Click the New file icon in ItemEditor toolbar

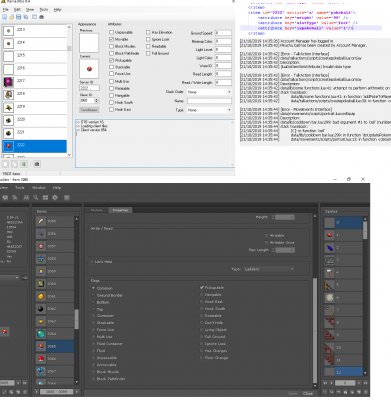5,17
